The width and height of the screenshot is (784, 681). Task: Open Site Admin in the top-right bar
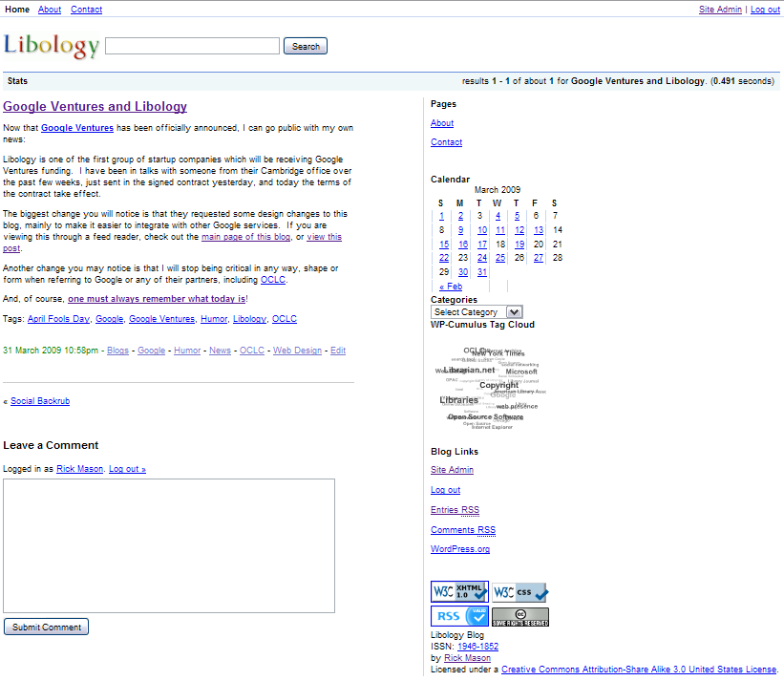coord(720,9)
